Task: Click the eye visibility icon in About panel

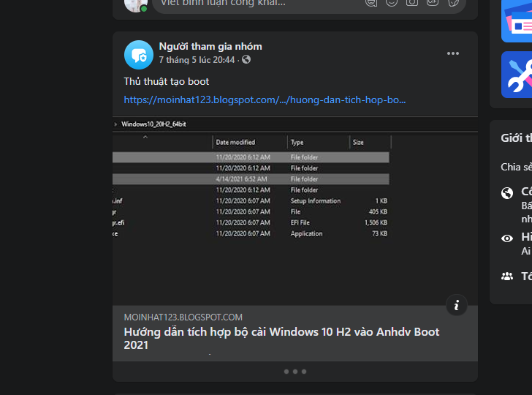Action: click(x=507, y=238)
